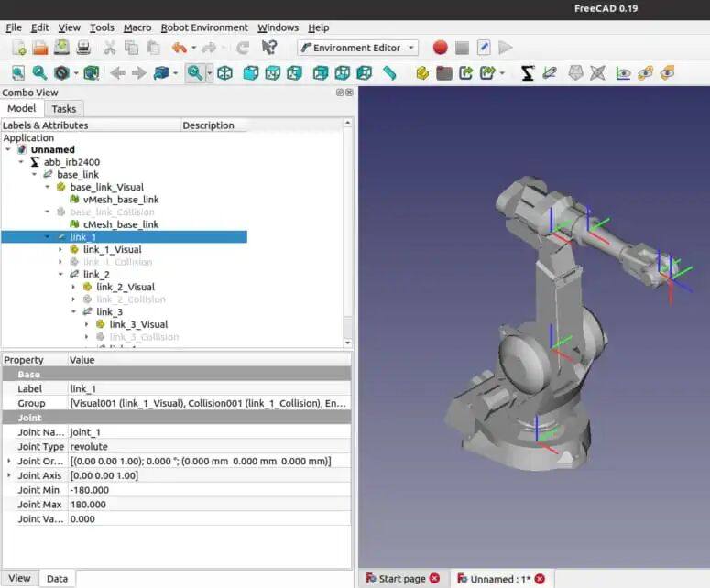Open the Environment Editor workbench dropdown
The width and height of the screenshot is (710, 588).
[358, 48]
